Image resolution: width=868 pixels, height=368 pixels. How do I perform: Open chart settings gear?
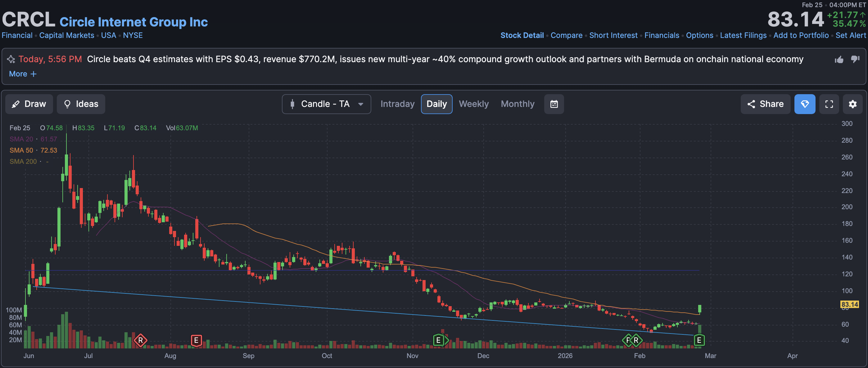pos(852,104)
